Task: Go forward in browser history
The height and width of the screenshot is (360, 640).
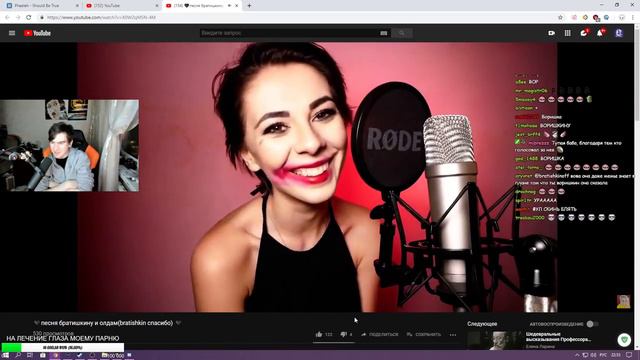Action: click(18, 18)
